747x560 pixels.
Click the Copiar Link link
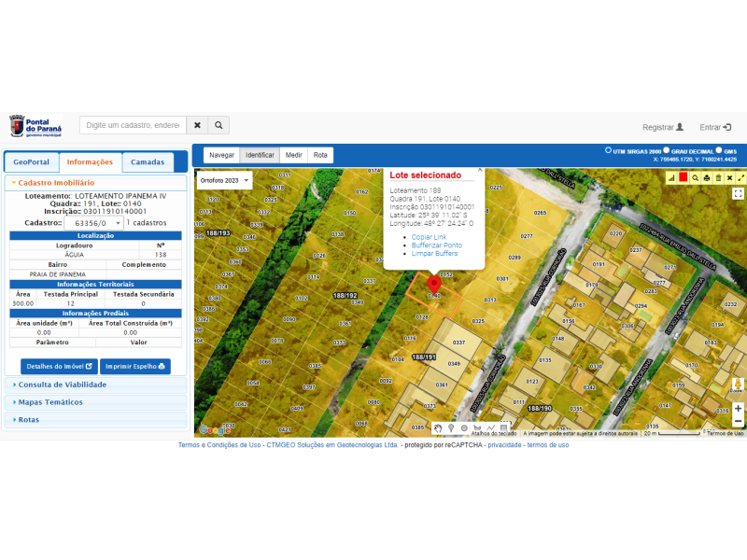point(429,237)
